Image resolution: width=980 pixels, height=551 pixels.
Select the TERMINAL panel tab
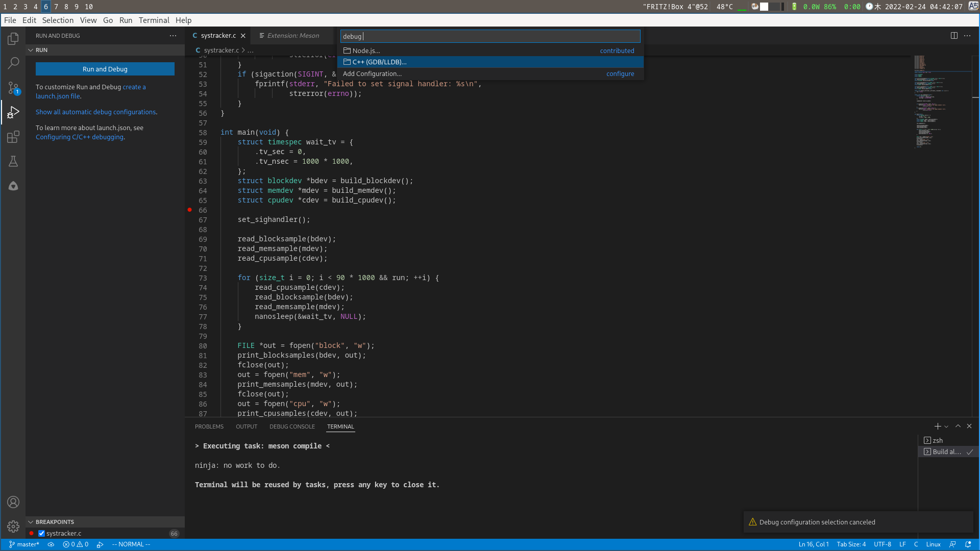tap(340, 427)
